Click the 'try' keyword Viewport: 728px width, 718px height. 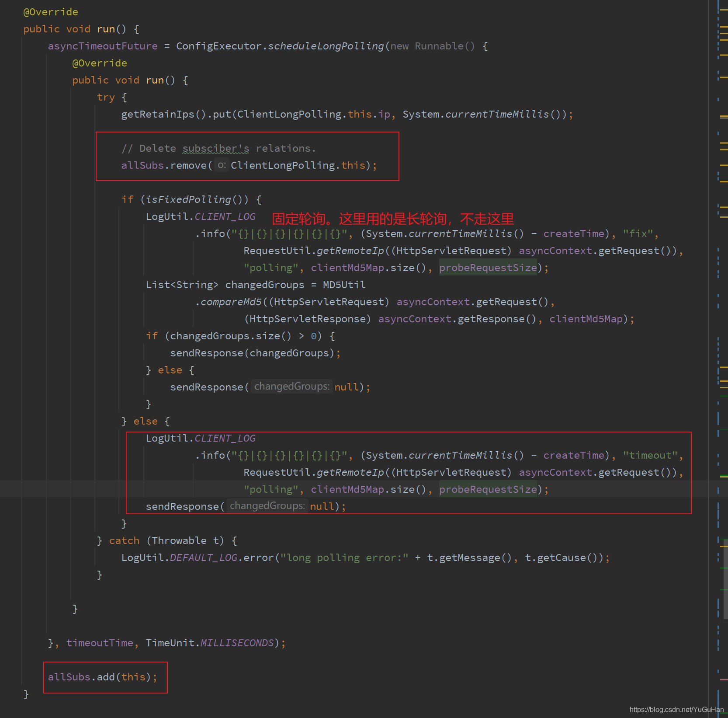point(106,98)
